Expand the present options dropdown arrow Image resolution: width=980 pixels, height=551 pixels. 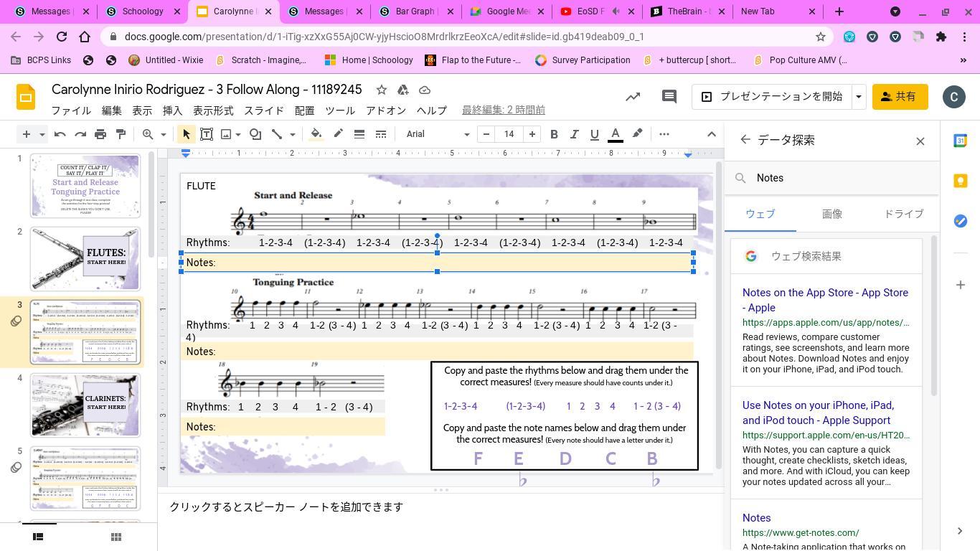858,97
